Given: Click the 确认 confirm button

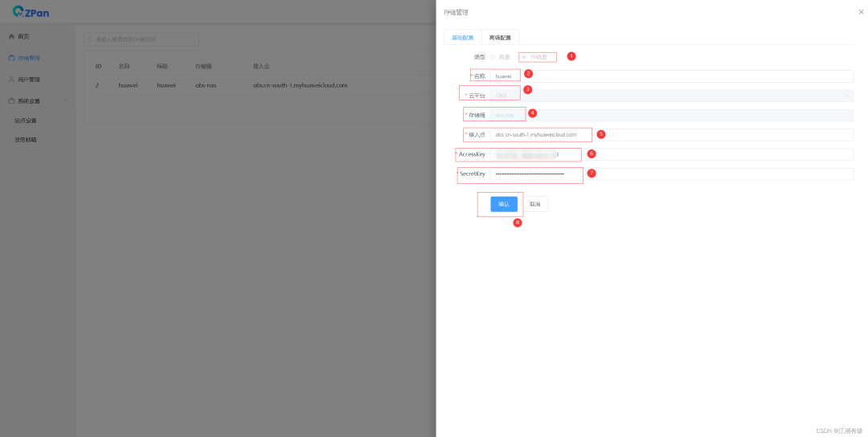Looking at the screenshot, I should point(504,204).
